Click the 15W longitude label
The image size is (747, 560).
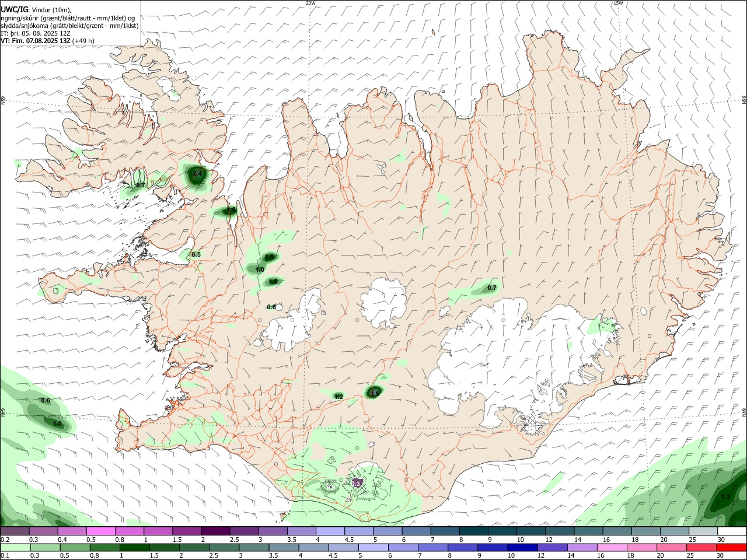(618, 3)
